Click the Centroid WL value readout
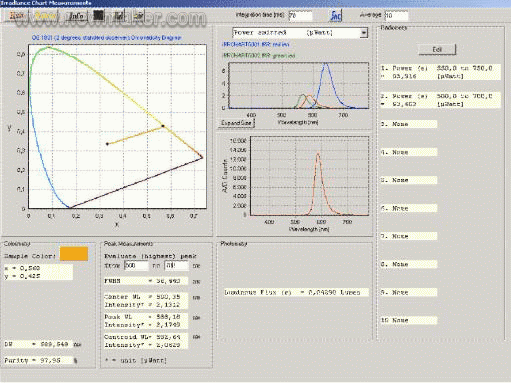 (146, 341)
